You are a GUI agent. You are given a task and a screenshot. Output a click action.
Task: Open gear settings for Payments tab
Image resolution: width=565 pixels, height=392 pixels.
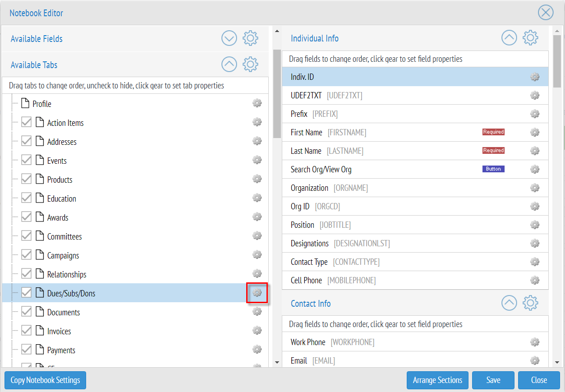point(257,350)
